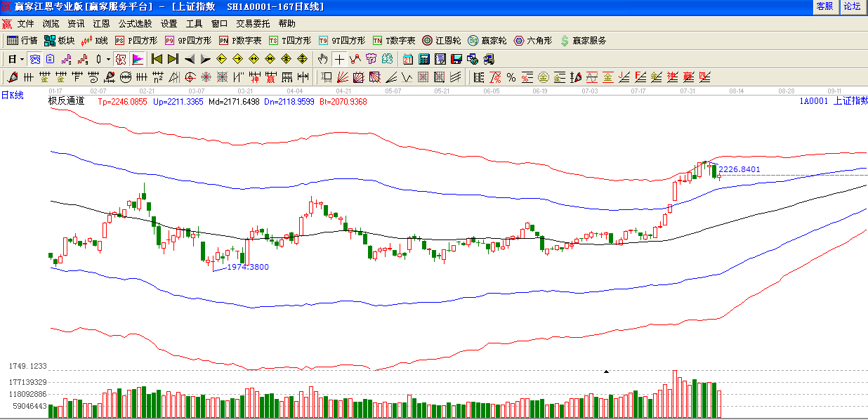Jump to the first bar with skip-back arrow
This screenshot has height=420, width=868.
click(x=157, y=59)
